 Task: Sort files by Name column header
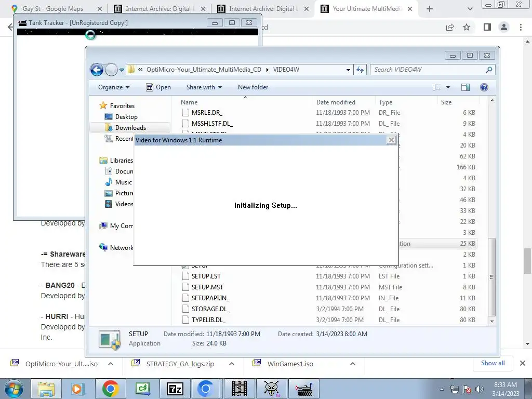click(189, 102)
